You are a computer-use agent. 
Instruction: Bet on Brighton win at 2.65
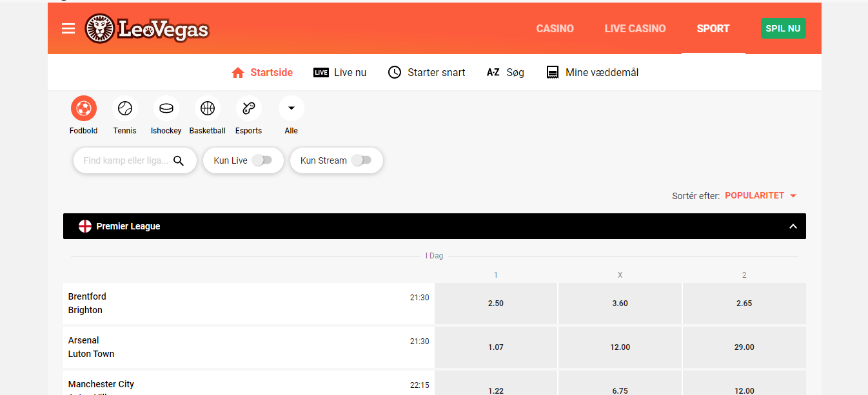coord(744,303)
